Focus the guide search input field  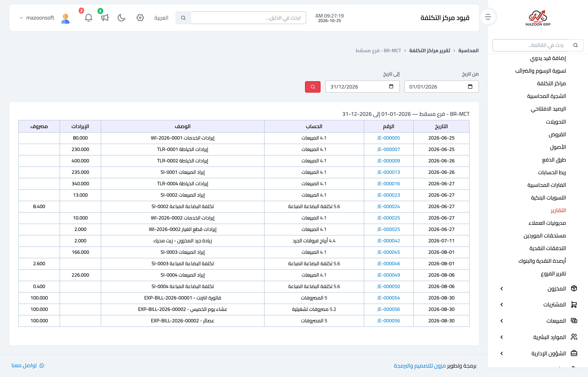248,18
